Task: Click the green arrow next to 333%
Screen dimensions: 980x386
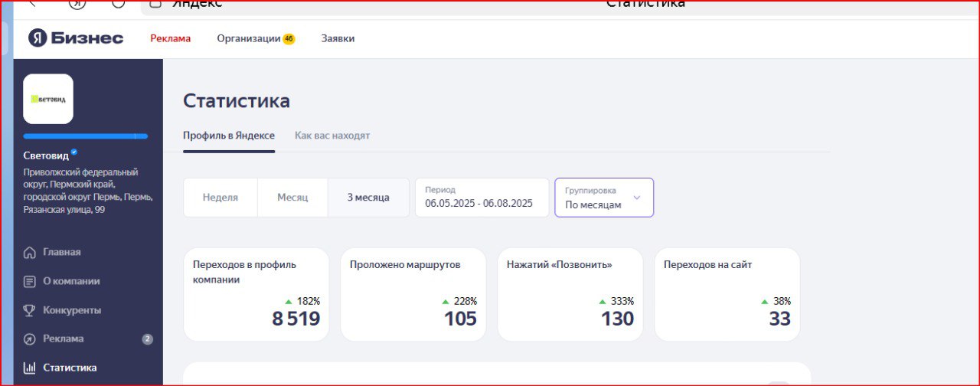Action: point(603,302)
